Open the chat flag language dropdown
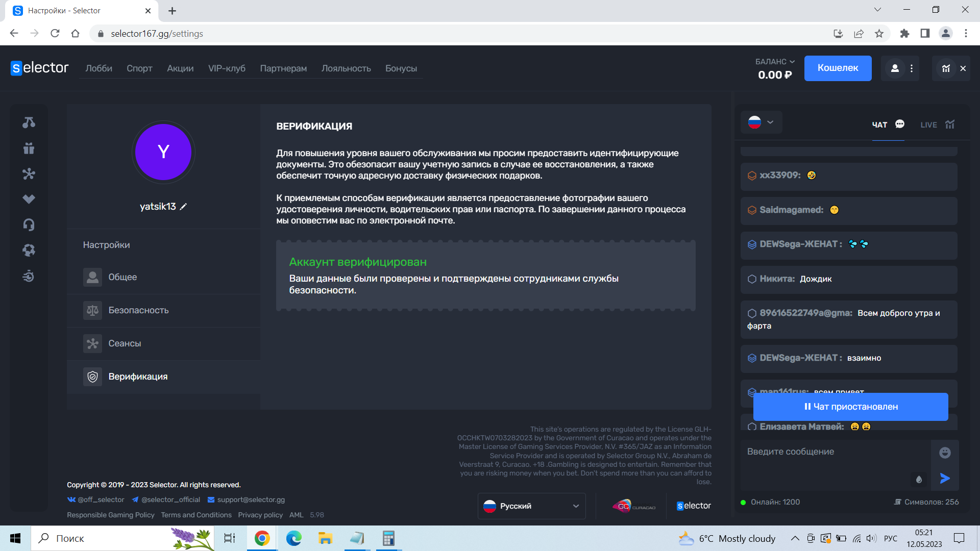Screen dimensions: 980x551 [x=761, y=122]
